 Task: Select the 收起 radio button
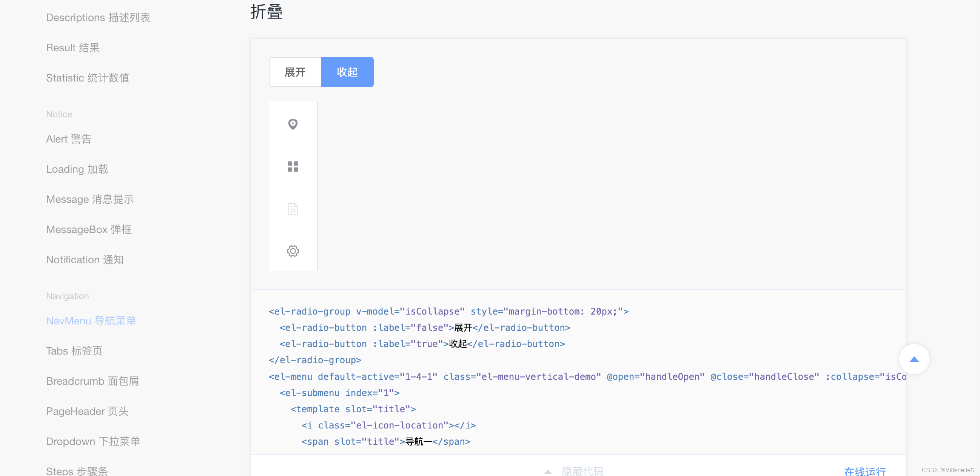pos(347,72)
